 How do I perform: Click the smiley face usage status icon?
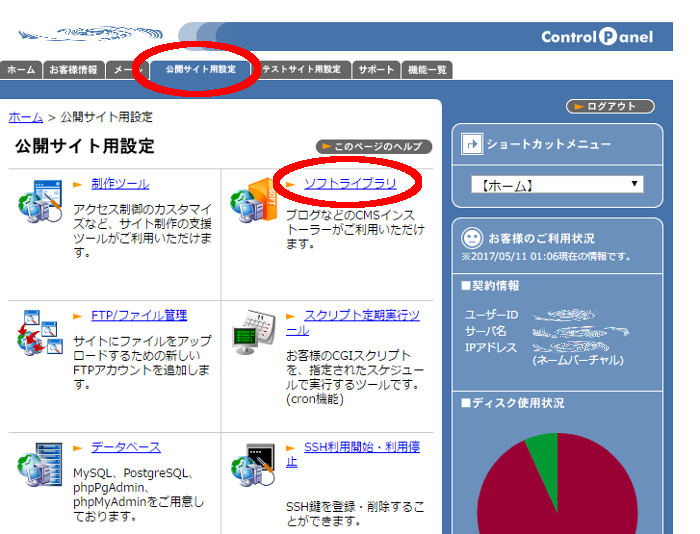[472, 238]
